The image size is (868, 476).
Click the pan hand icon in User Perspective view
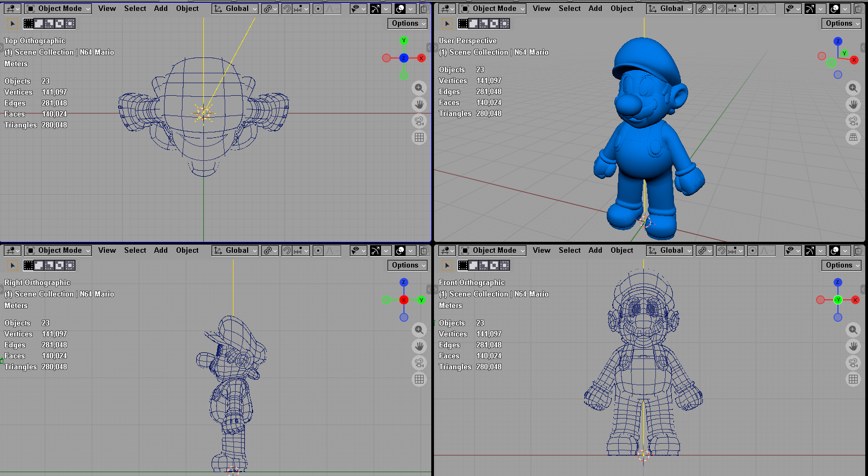pos(853,105)
